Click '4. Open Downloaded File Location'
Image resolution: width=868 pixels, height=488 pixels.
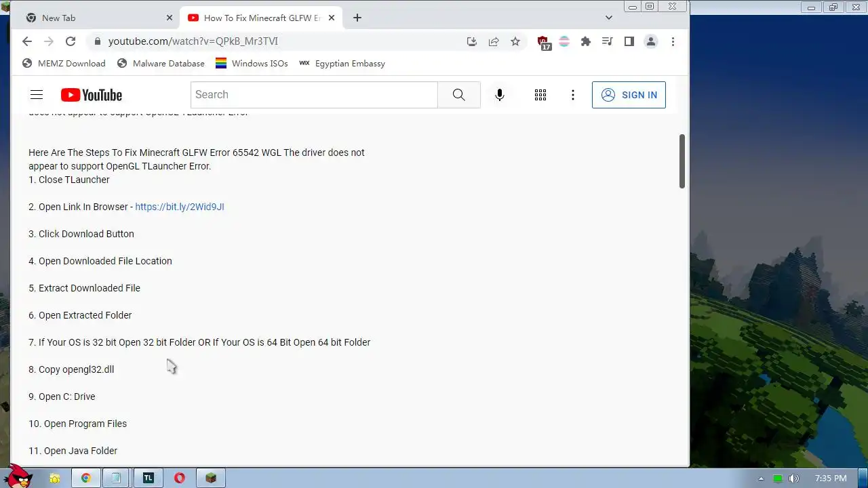(x=100, y=261)
